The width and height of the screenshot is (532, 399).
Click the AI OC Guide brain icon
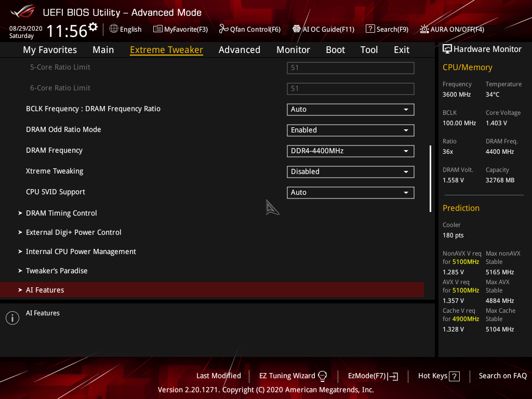(297, 29)
